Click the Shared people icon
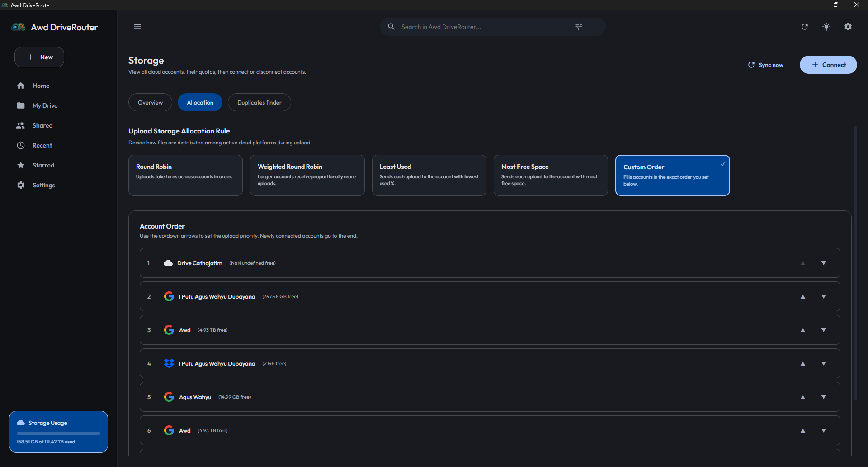 (21, 125)
